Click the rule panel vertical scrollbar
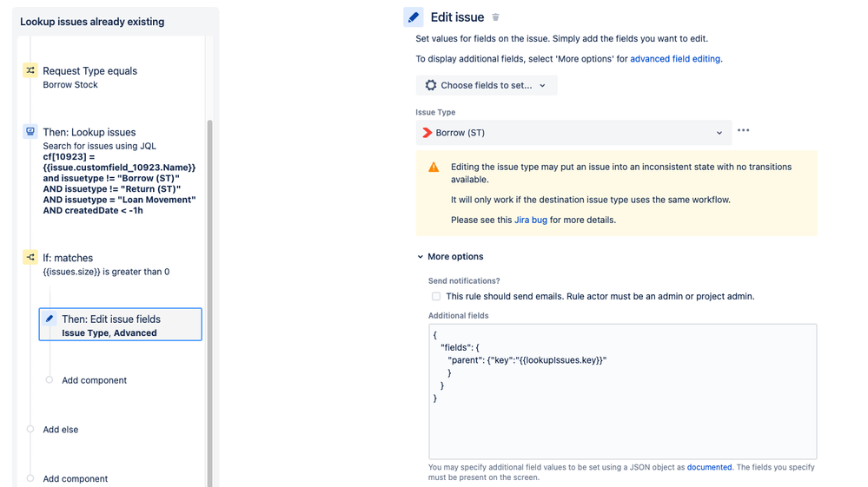 (x=209, y=303)
